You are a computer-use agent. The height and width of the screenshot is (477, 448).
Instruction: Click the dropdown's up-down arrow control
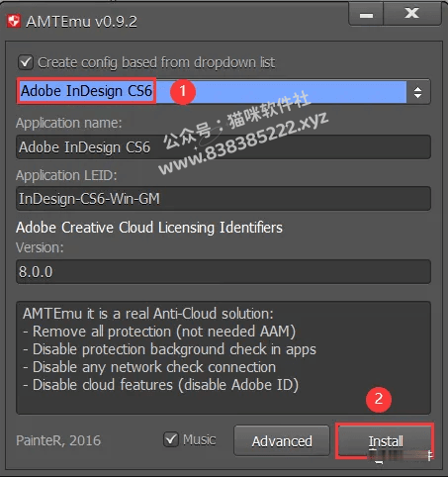click(418, 92)
